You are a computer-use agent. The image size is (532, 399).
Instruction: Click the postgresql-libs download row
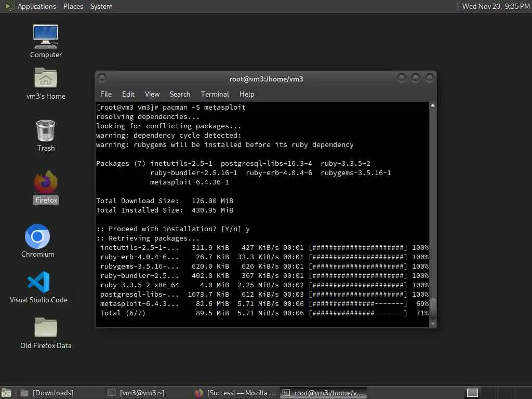click(x=264, y=294)
